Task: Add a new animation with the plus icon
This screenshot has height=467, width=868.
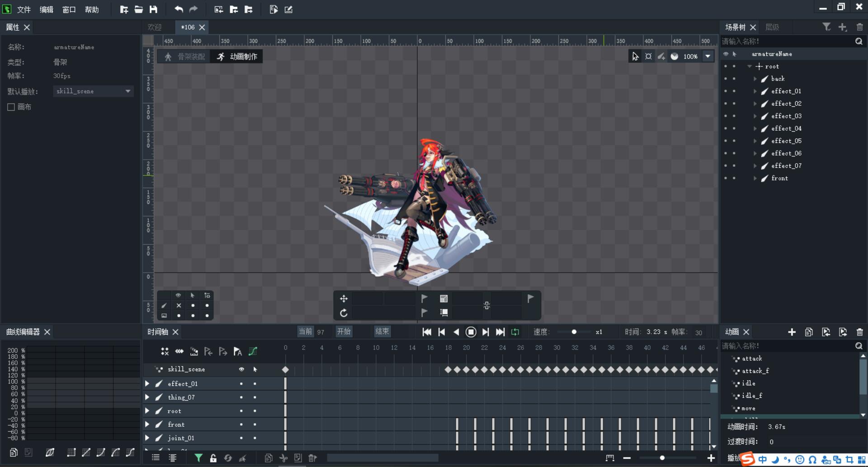Action: 792,332
